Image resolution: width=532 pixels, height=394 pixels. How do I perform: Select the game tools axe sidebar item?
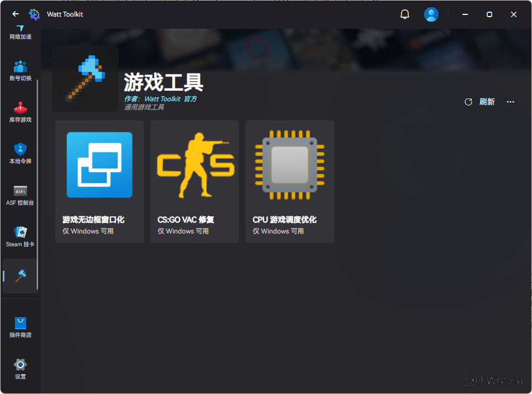[x=20, y=276]
